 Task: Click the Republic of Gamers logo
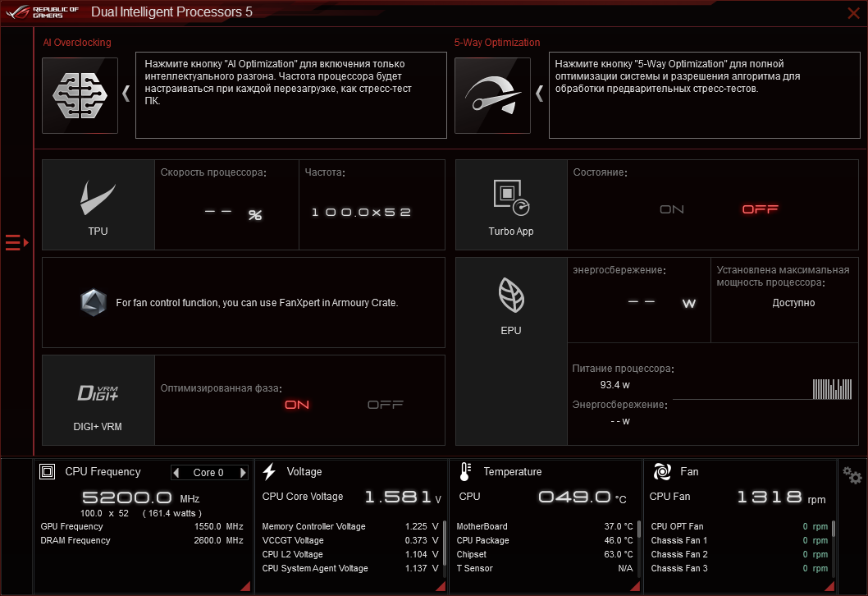point(42,12)
